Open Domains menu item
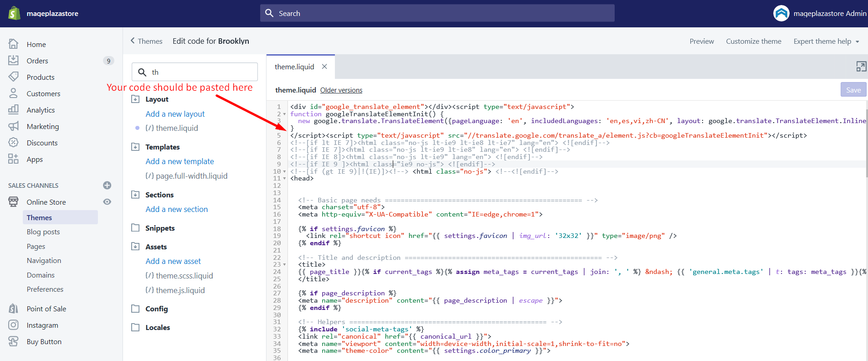The image size is (868, 361). (x=41, y=275)
